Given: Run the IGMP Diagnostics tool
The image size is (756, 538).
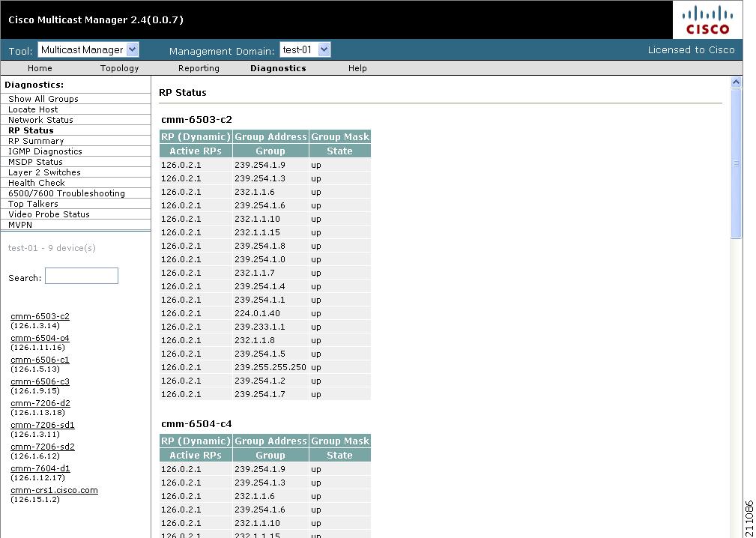Looking at the screenshot, I should tap(45, 151).
